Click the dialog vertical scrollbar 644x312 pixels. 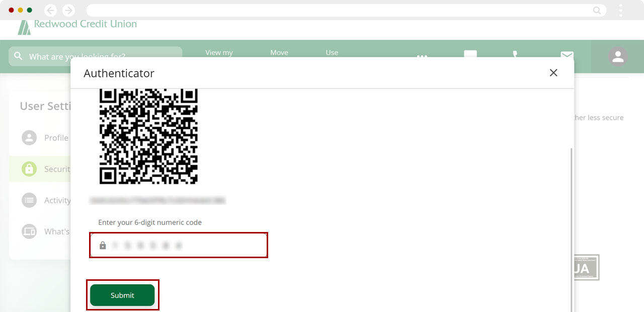572,230
